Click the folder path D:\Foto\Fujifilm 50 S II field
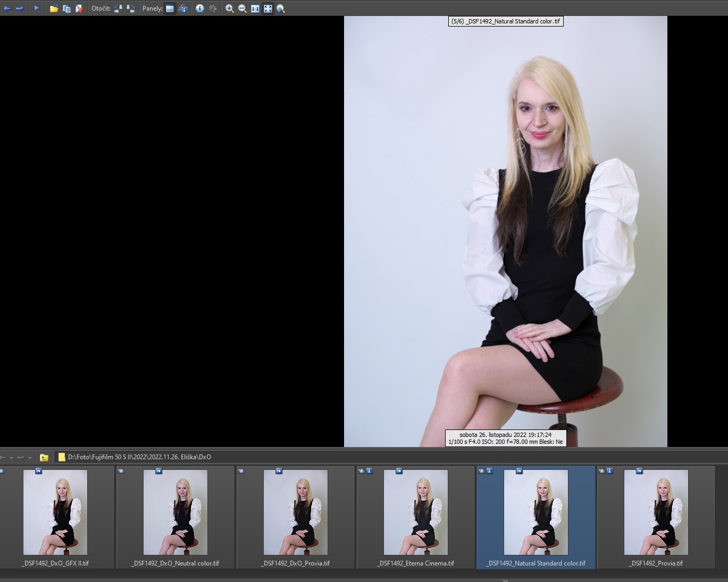 tap(139, 457)
